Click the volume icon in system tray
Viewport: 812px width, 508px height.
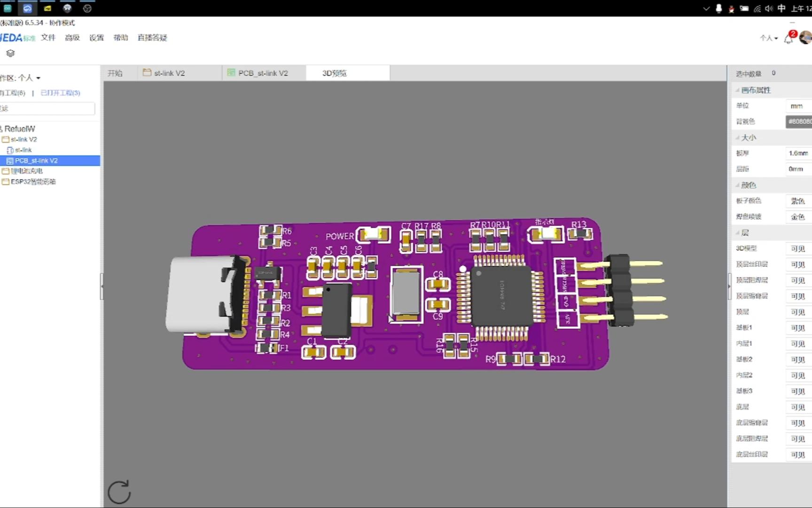[769, 8]
